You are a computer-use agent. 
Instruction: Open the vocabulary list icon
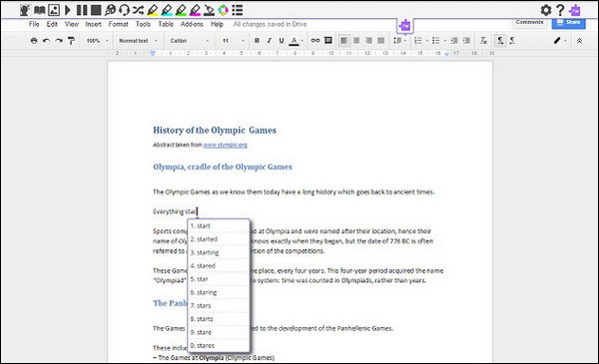238,10
